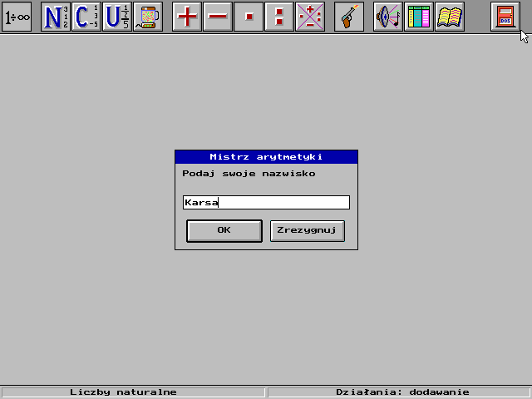Image resolution: width=532 pixels, height=399 pixels.
Task: Click the number range 1÷∞ icon
Action: (17, 17)
